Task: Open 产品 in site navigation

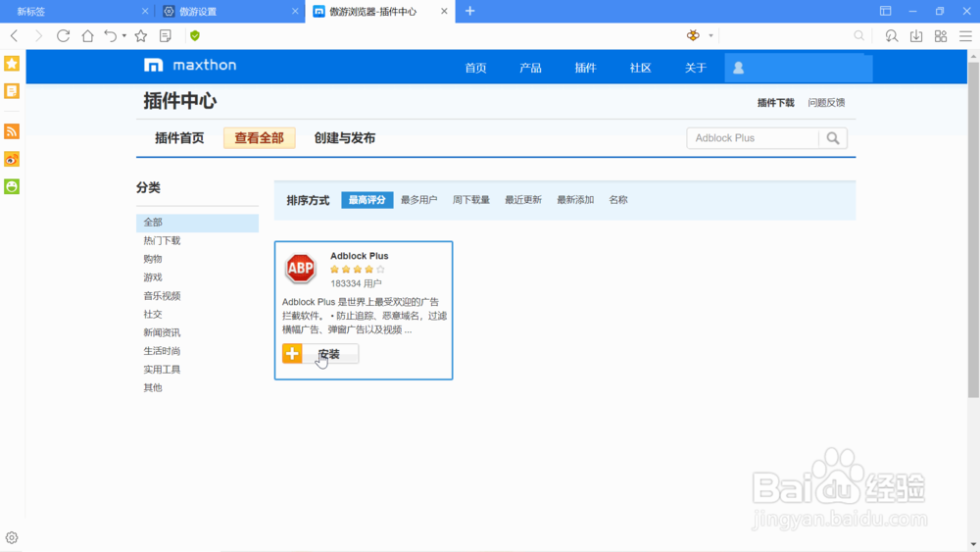Action: tap(530, 68)
